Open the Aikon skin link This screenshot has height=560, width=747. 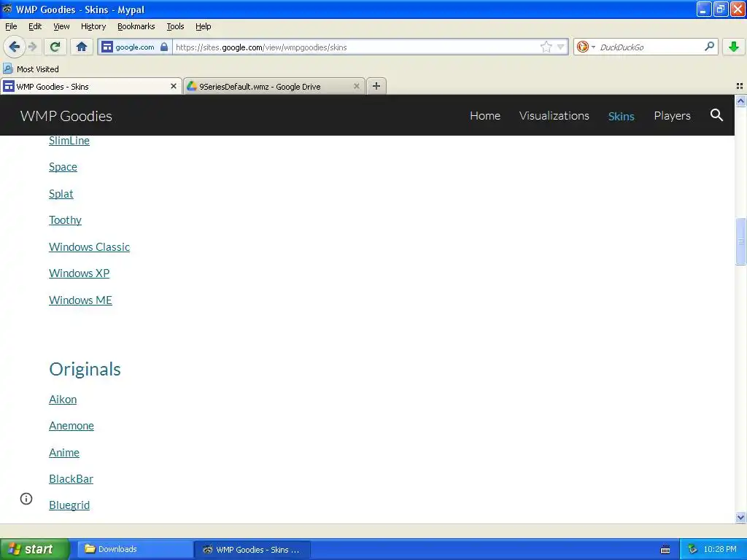[63, 399]
